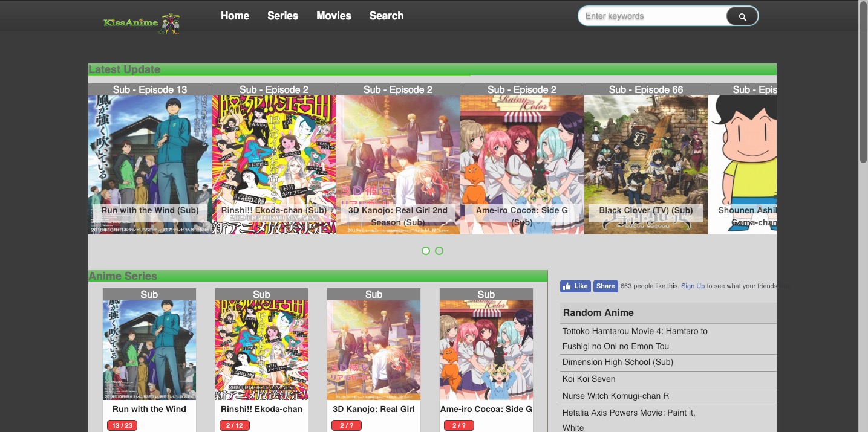The image size is (868, 432).
Task: Open the Series menu
Action: tap(282, 16)
